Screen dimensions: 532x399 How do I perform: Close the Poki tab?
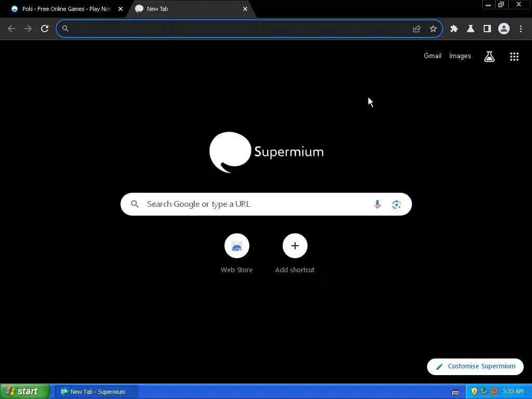[x=121, y=9]
